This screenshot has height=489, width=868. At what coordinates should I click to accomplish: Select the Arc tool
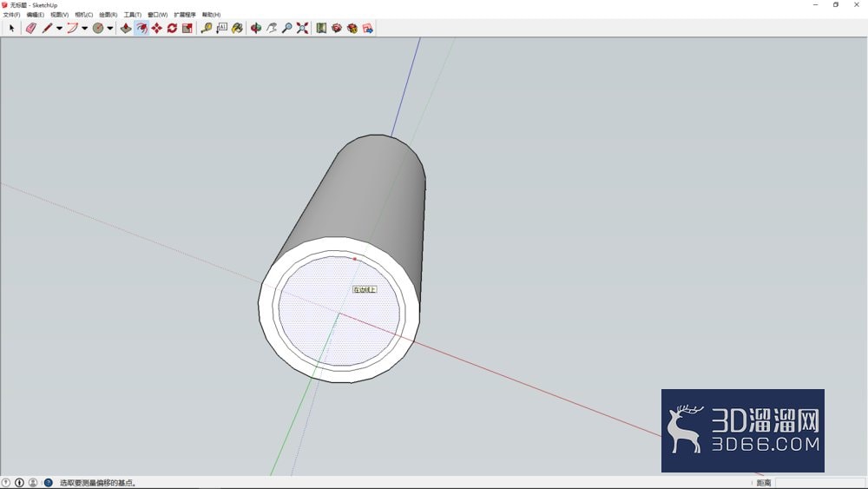pyautogui.click(x=73, y=29)
